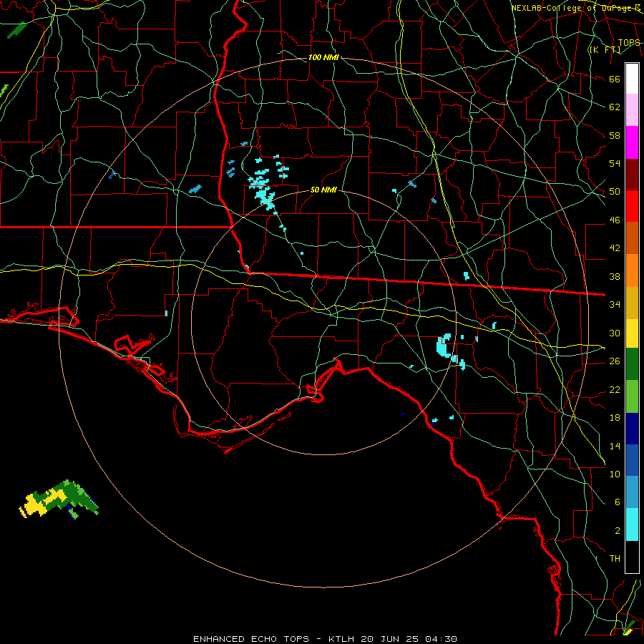Click the legend value "10"
The image size is (644, 644).
615,474
